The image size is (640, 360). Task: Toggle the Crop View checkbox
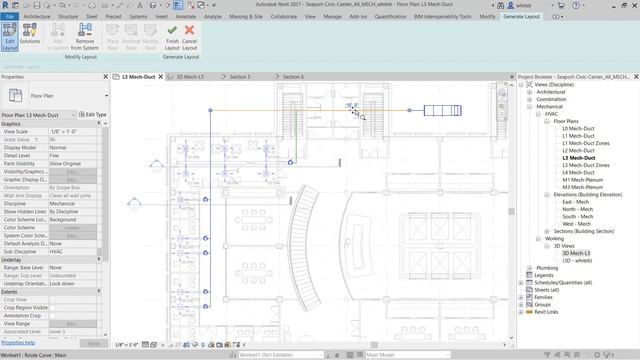52,300
